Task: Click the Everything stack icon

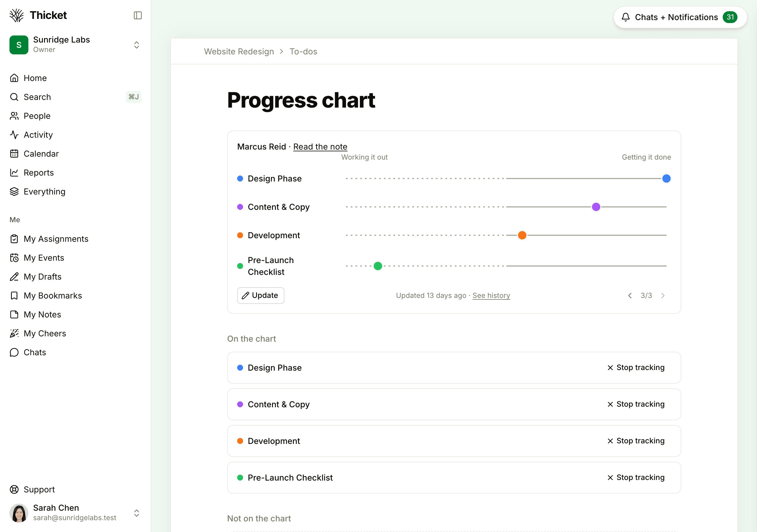Action: coord(14,192)
